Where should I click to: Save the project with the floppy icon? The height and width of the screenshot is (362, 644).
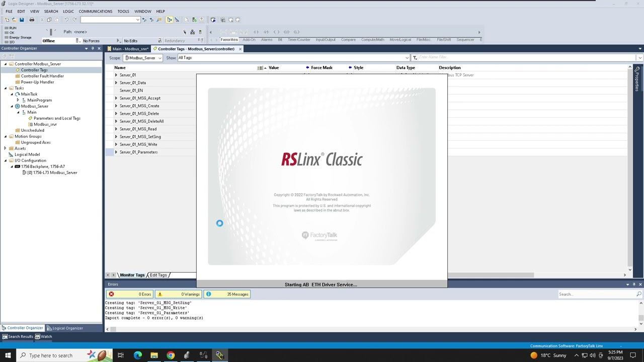pyautogui.click(x=21, y=20)
